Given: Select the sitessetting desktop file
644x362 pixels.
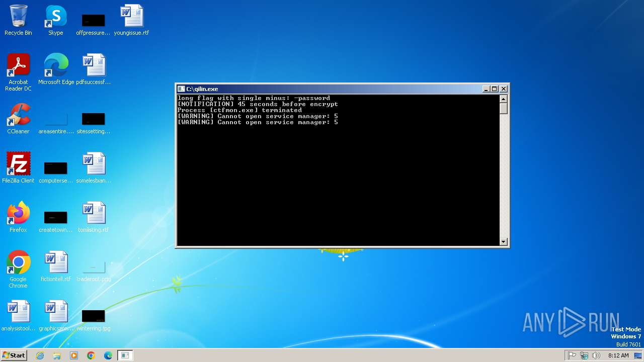Looking at the screenshot, I should coord(93,122).
